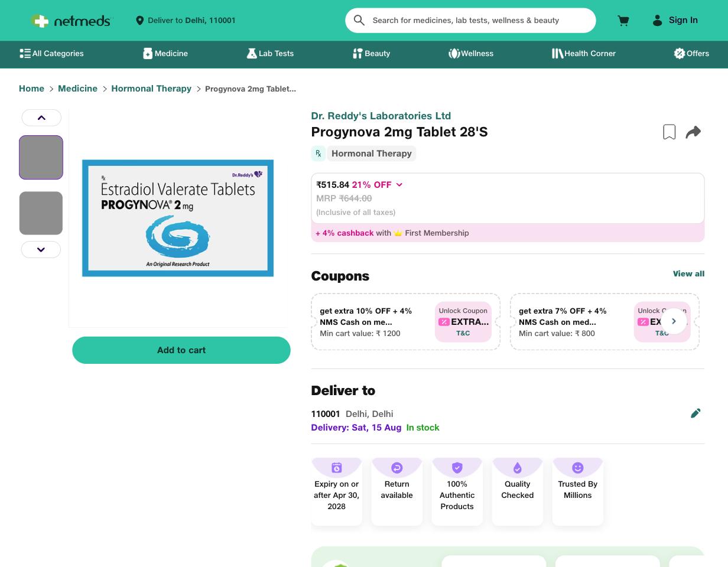The height and width of the screenshot is (567, 728).
Task: Open the Medicine menu
Action: pyautogui.click(x=165, y=54)
